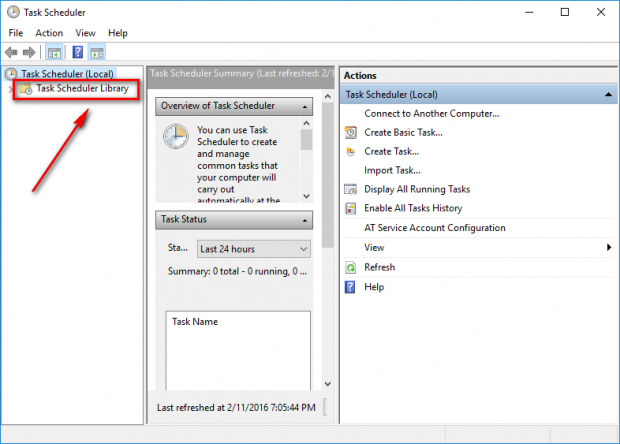Image resolution: width=620 pixels, height=444 pixels.
Task: Open the Help menu in menu bar
Action: tap(118, 33)
